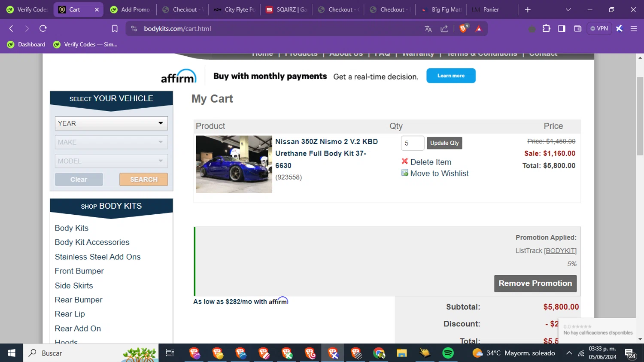Image resolution: width=644 pixels, height=362 pixels.
Task: Expand the tab search chevron
Action: click(568, 9)
